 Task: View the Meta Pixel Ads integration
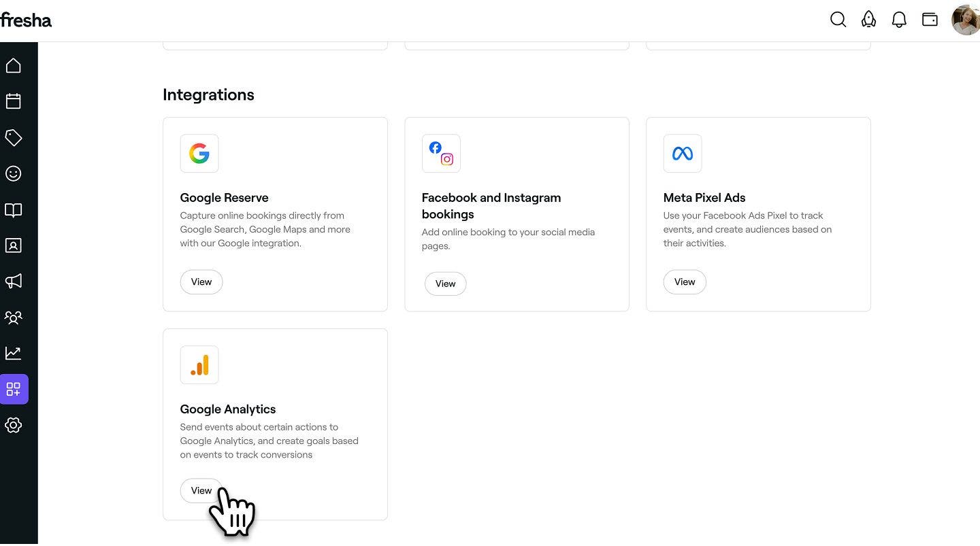685,282
